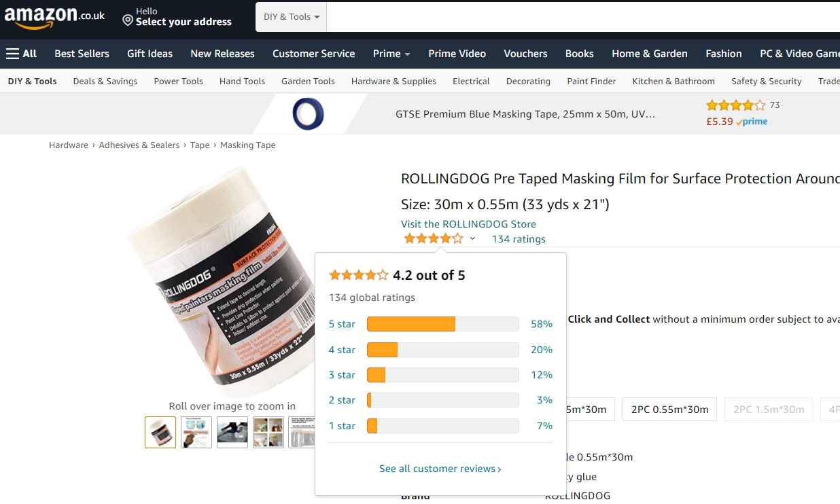This screenshot has height=504, width=840.
Task: Visit the ROLLINGDOG Store link
Action: click(468, 224)
